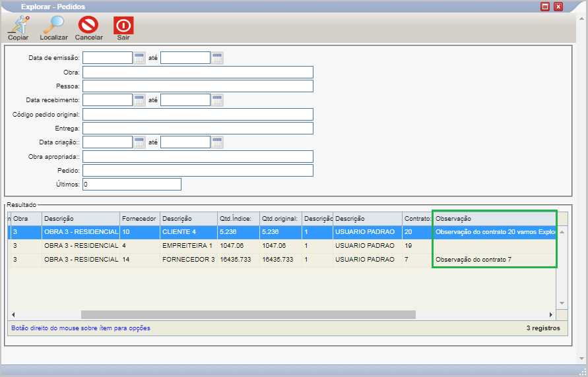Viewport: 588px width, 377px height.
Task: Click the 16435.733 Qtd.Índice value
Action: pyautogui.click(x=238, y=260)
